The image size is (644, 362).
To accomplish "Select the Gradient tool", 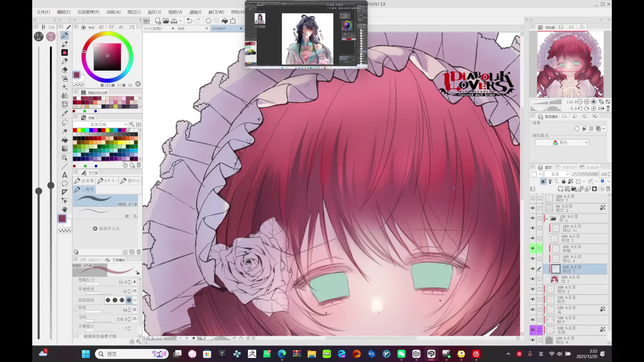I will (65, 148).
